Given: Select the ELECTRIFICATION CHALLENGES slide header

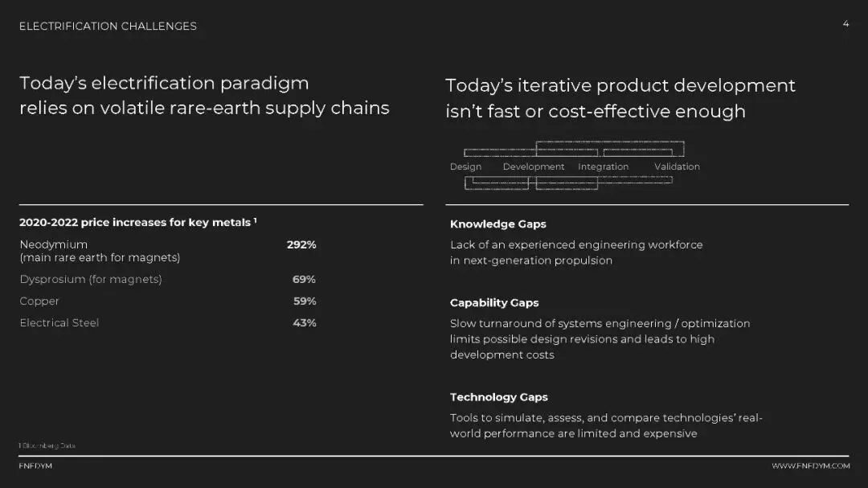Looking at the screenshot, I should 108,27.
